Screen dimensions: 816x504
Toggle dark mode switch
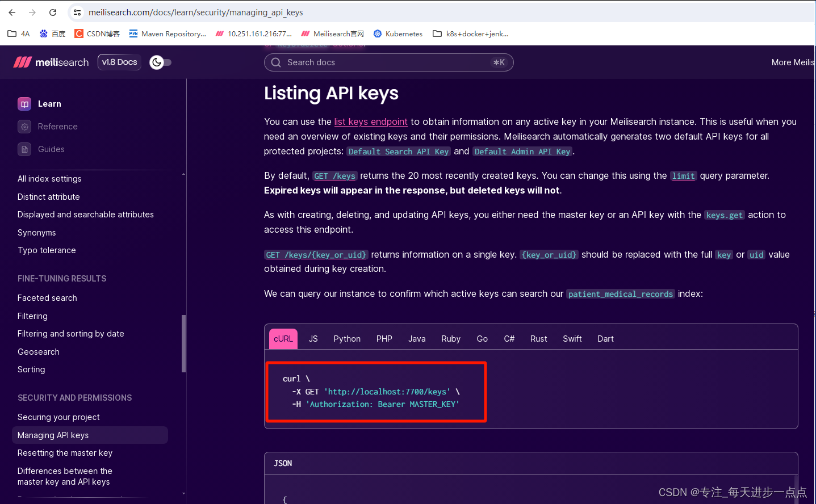click(161, 62)
